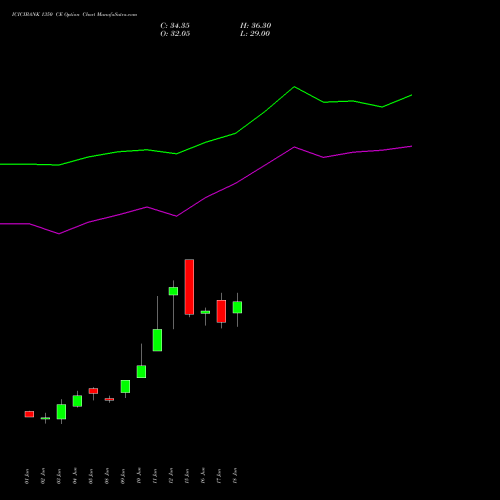Click the open value O: 32.05
500x500 pixels.
point(175,34)
